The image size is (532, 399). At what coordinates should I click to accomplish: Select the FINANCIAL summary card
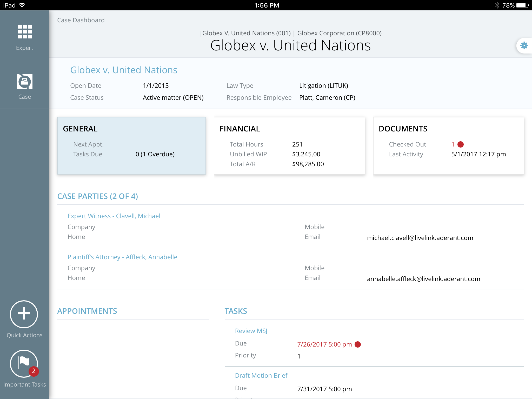(289, 145)
